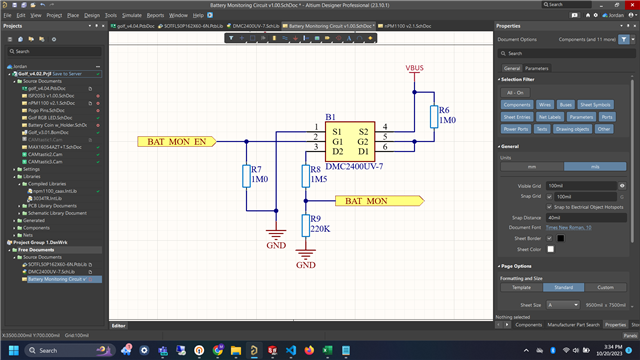Expand the Settings folder in project tree
This screenshot has width=640, height=360.
click(14, 169)
